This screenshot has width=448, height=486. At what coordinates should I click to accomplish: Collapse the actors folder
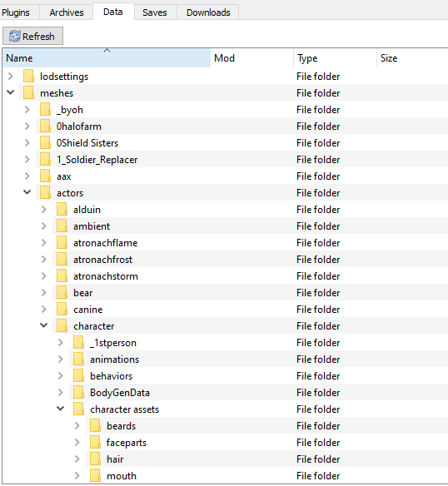pos(27,192)
